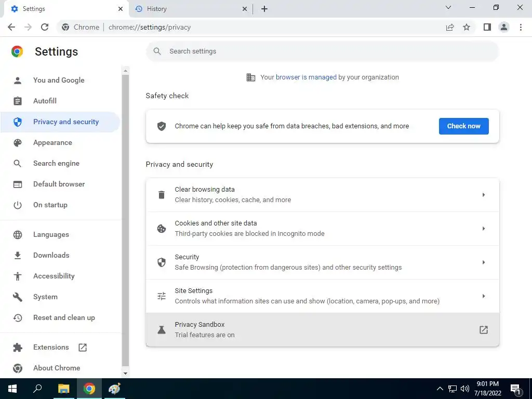532x399 pixels.
Task: Open On startup settings
Action: point(60,205)
